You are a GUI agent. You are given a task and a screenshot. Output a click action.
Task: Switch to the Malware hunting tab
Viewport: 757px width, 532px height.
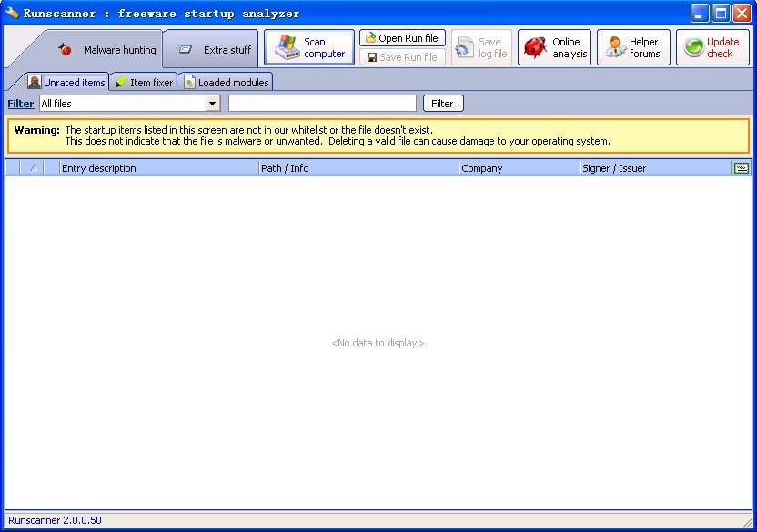click(107, 50)
